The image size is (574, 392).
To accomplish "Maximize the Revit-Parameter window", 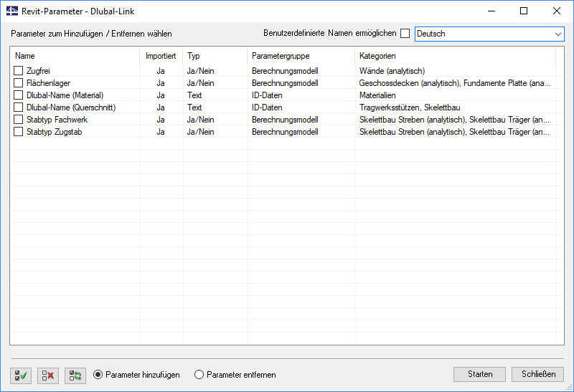I will [524, 11].
